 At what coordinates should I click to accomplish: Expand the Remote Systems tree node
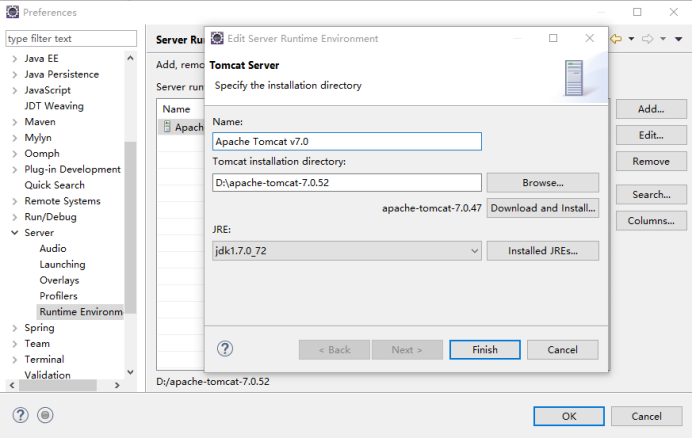(15, 202)
